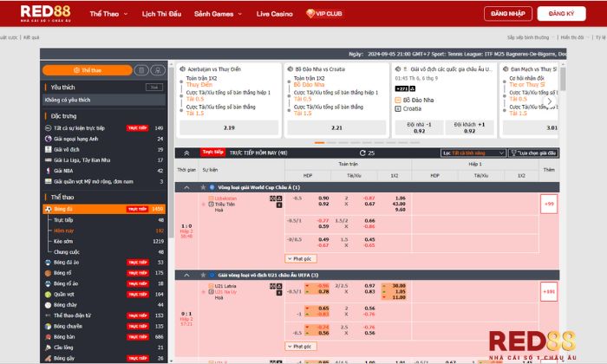Viewport: 607px width, 364px height.
Task: Select the Bóng rổ basketball icon
Action: click(x=48, y=273)
